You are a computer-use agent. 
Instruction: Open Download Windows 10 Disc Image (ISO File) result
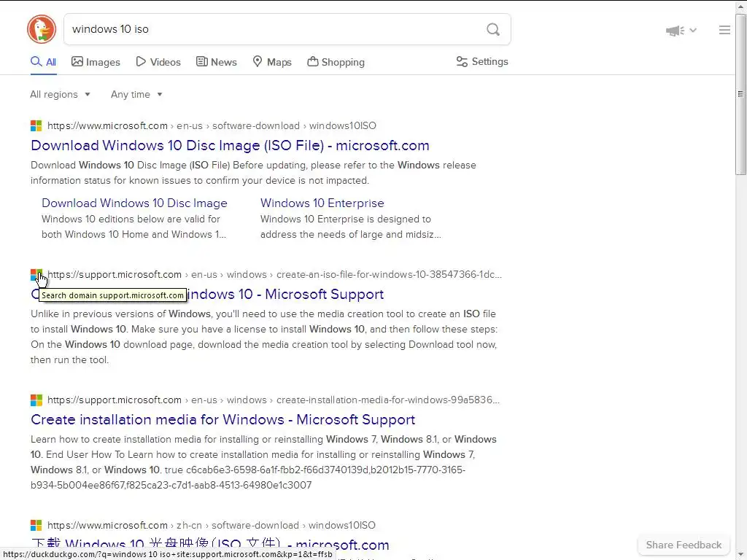(230, 145)
